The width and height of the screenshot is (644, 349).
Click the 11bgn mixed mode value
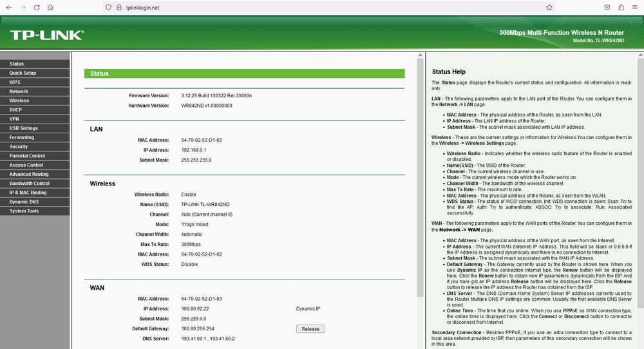click(x=194, y=225)
